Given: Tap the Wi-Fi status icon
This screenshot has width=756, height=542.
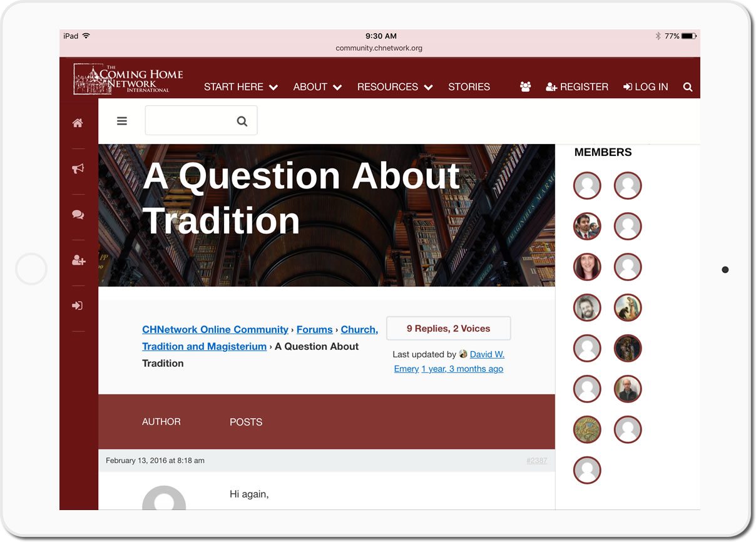Looking at the screenshot, I should [86, 36].
